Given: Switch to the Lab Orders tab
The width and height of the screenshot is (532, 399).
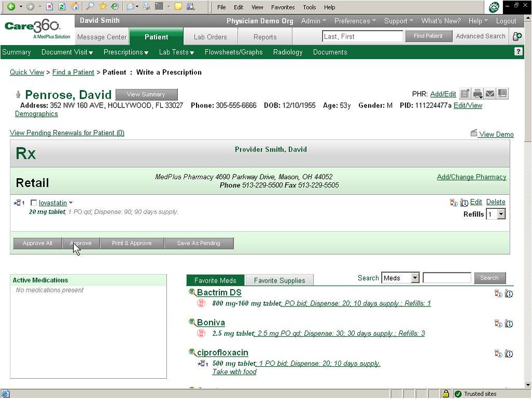Looking at the screenshot, I should tap(211, 37).
